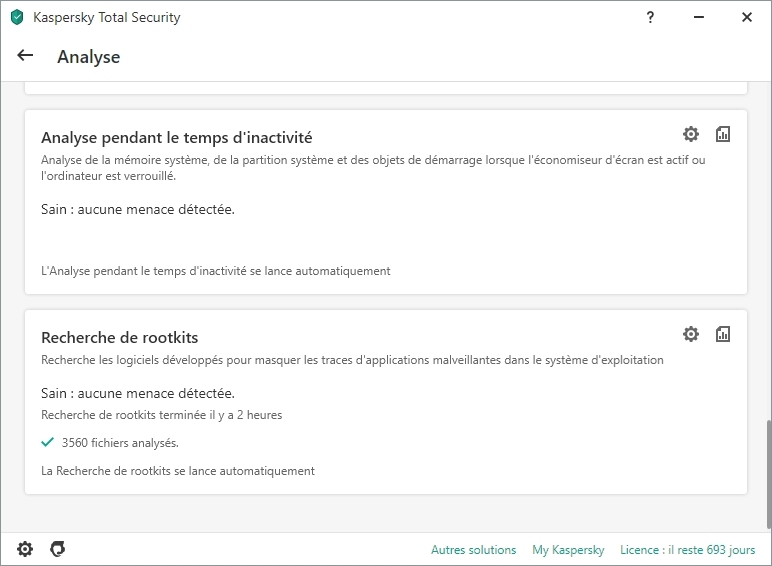Image resolution: width=772 pixels, height=566 pixels.
Task: Go back using the arrow beside Analyse
Action: click(26, 56)
